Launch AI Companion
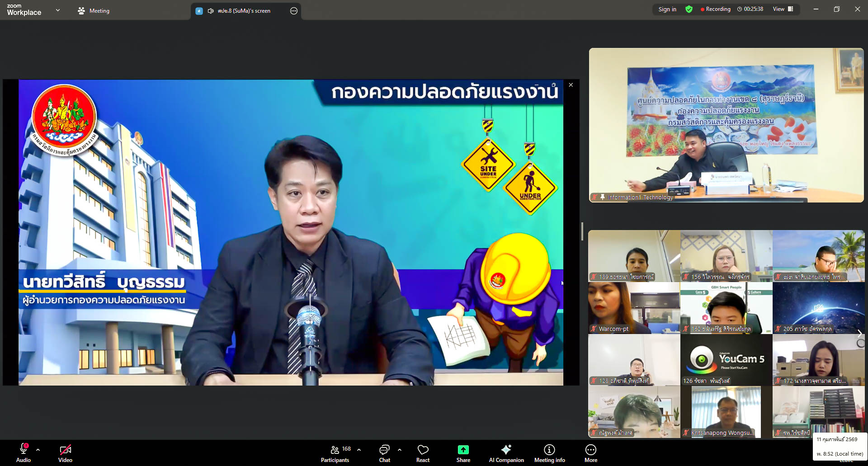The image size is (868, 466). click(506, 453)
